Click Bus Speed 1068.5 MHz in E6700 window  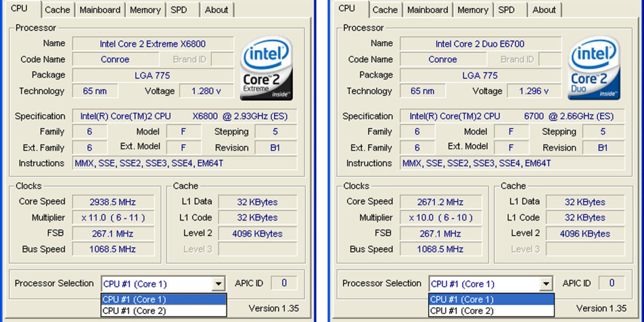click(x=440, y=250)
